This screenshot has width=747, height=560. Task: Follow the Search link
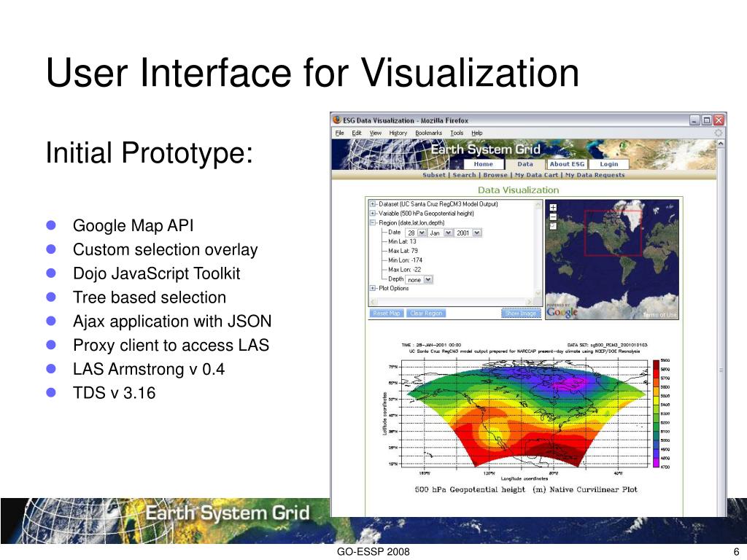[464, 175]
